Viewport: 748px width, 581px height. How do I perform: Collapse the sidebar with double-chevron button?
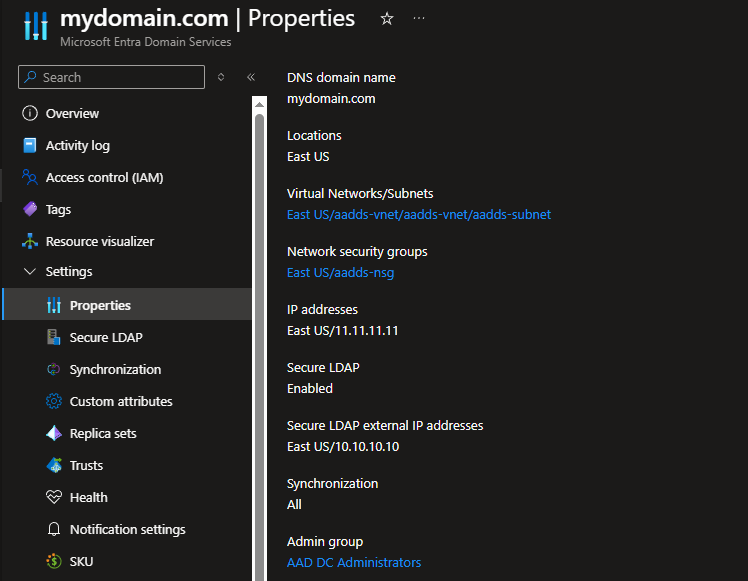pos(251,77)
